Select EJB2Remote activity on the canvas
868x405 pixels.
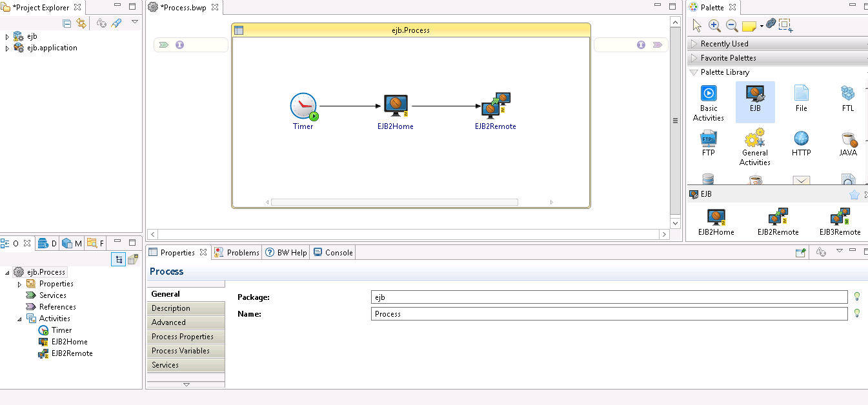click(496, 107)
